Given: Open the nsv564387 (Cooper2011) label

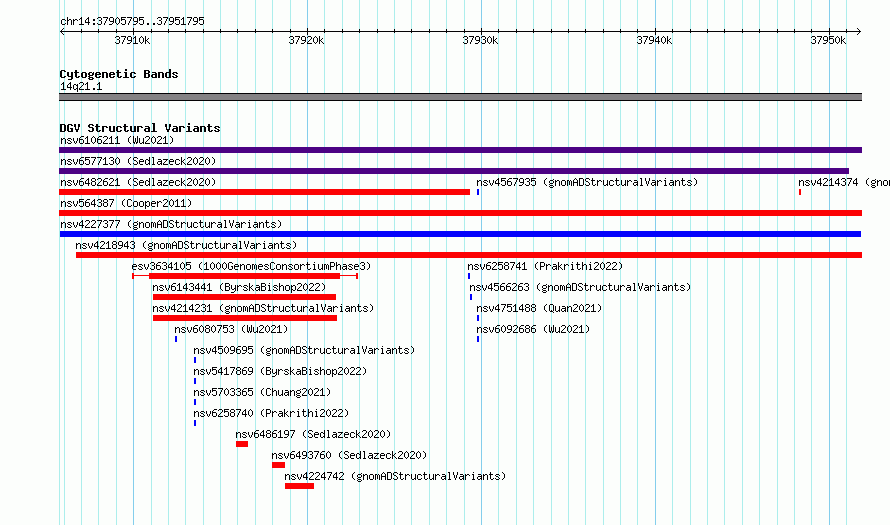Looking at the screenshot, I should 126,203.
